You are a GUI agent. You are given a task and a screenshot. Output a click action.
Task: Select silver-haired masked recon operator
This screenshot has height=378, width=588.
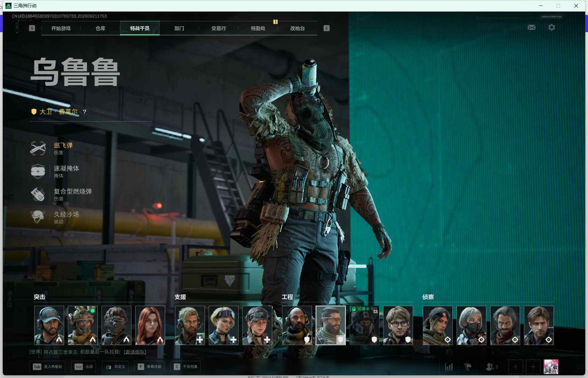[x=471, y=325]
